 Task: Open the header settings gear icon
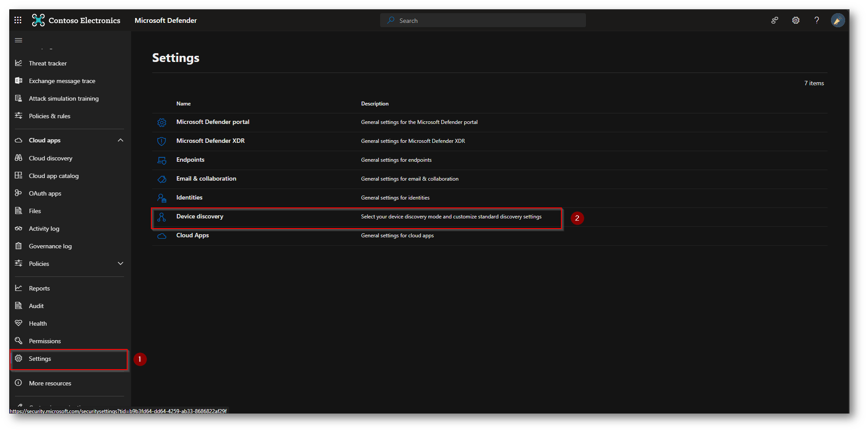[x=796, y=20]
